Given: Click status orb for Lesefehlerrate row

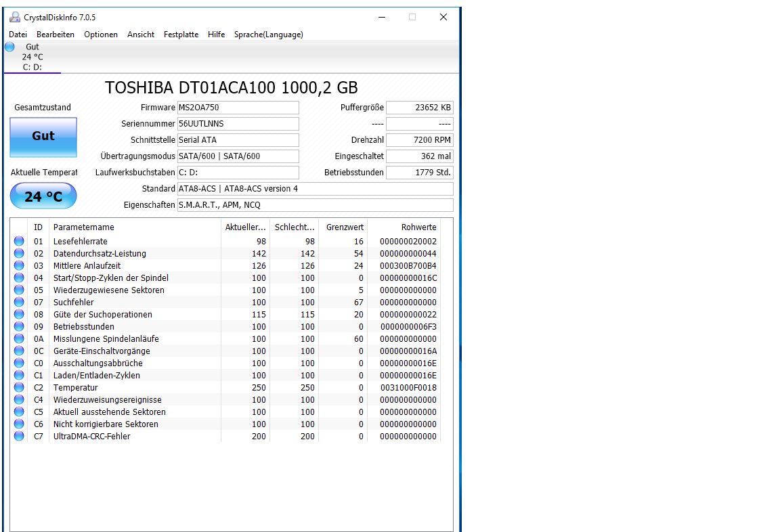Looking at the screenshot, I should pyautogui.click(x=19, y=241).
